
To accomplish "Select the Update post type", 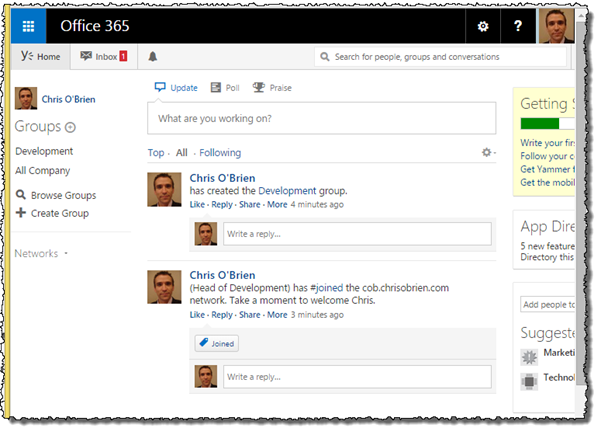I will [x=176, y=88].
